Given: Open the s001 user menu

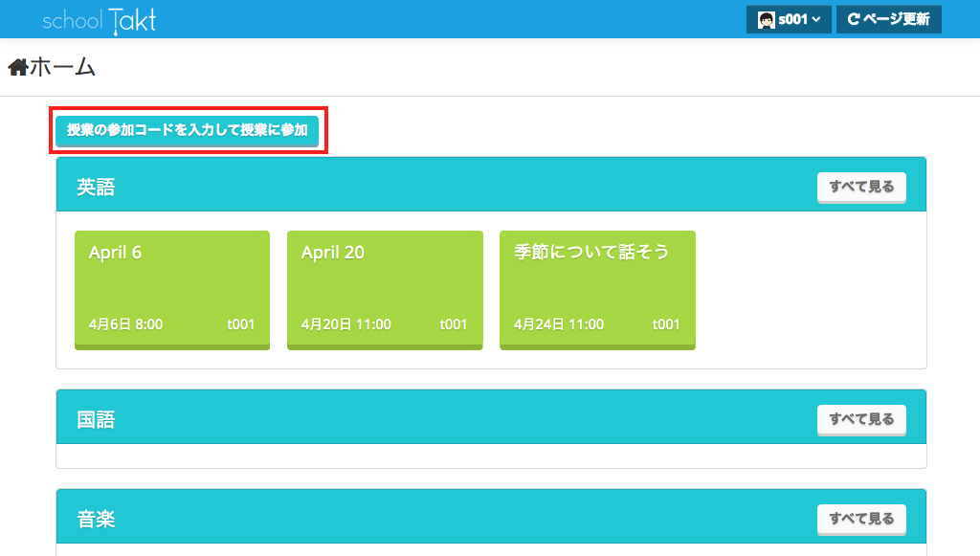Looking at the screenshot, I should point(789,19).
